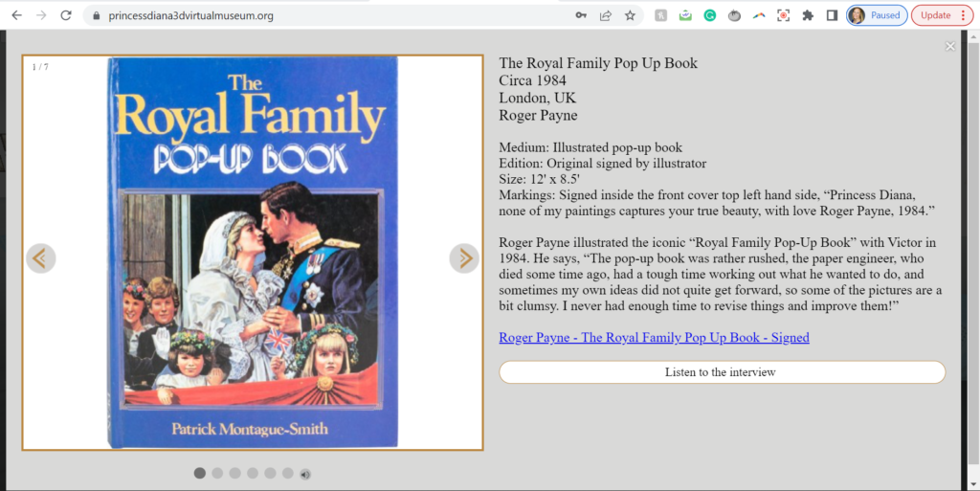Toggle the browser side panel
This screenshot has width=980, height=491.
832,15
